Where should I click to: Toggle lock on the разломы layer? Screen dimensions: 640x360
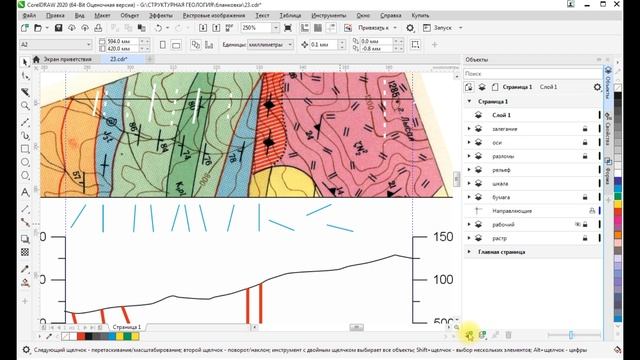pyautogui.click(x=585, y=156)
